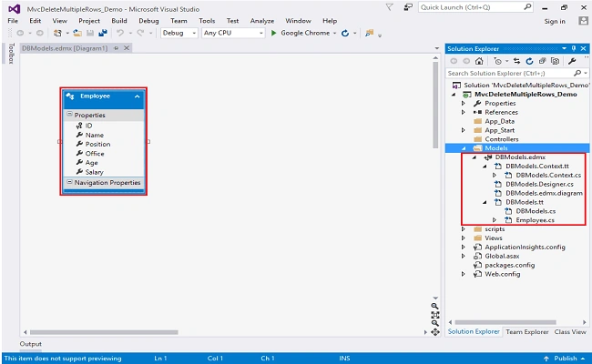Start debugging with the green play icon

click(274, 33)
